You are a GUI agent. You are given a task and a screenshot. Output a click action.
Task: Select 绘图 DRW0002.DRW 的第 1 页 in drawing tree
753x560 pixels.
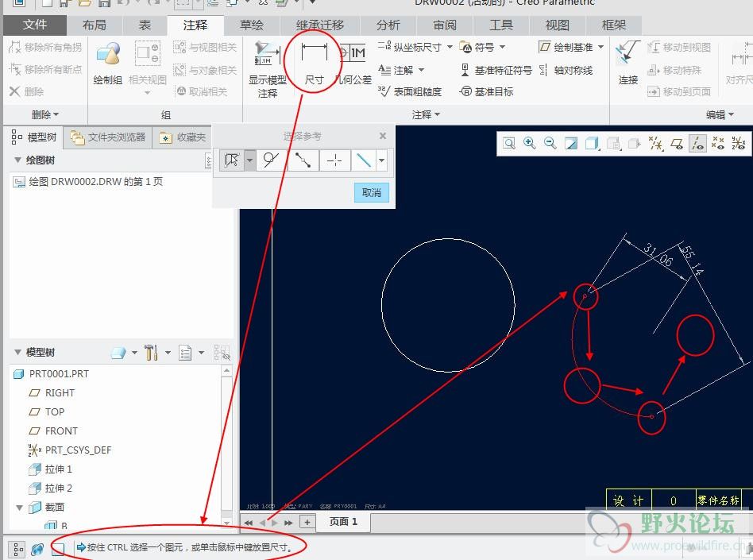click(x=88, y=182)
